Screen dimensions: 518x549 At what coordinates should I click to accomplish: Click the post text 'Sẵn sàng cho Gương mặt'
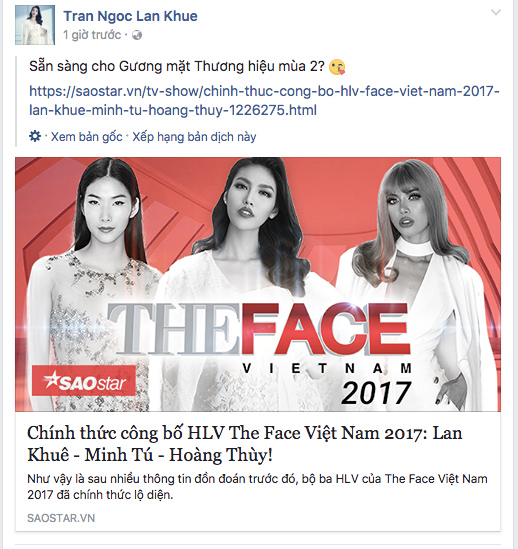(177, 66)
